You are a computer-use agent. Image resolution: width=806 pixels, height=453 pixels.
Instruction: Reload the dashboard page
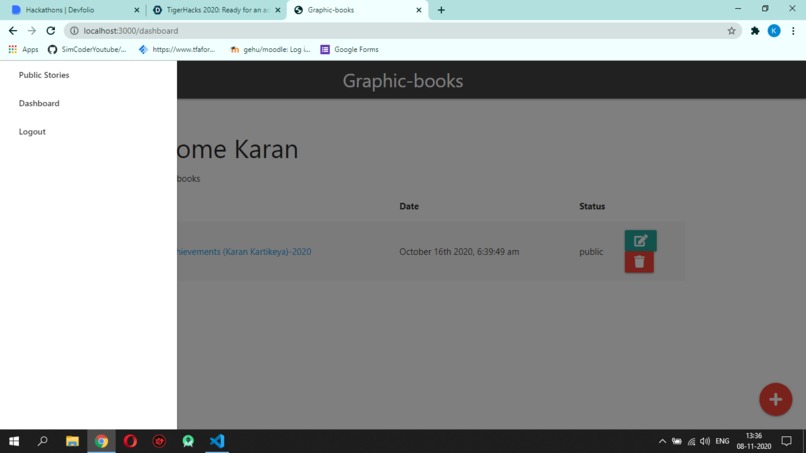point(50,31)
